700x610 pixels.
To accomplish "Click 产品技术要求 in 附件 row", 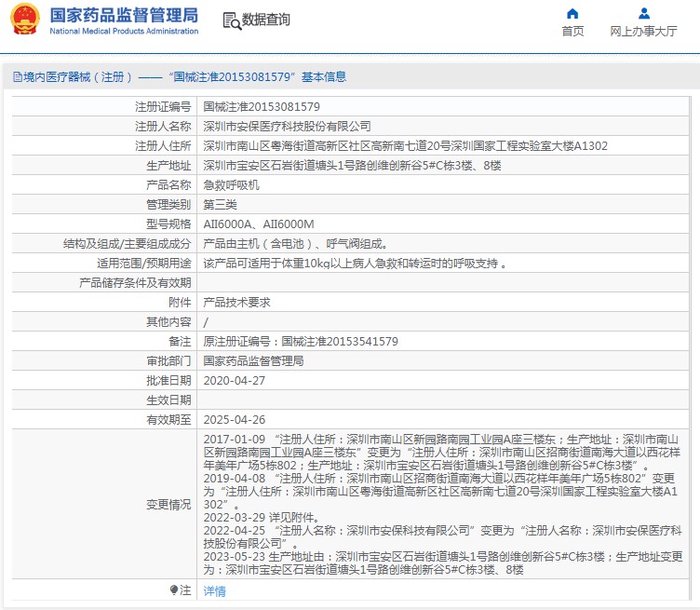I will point(237,303).
